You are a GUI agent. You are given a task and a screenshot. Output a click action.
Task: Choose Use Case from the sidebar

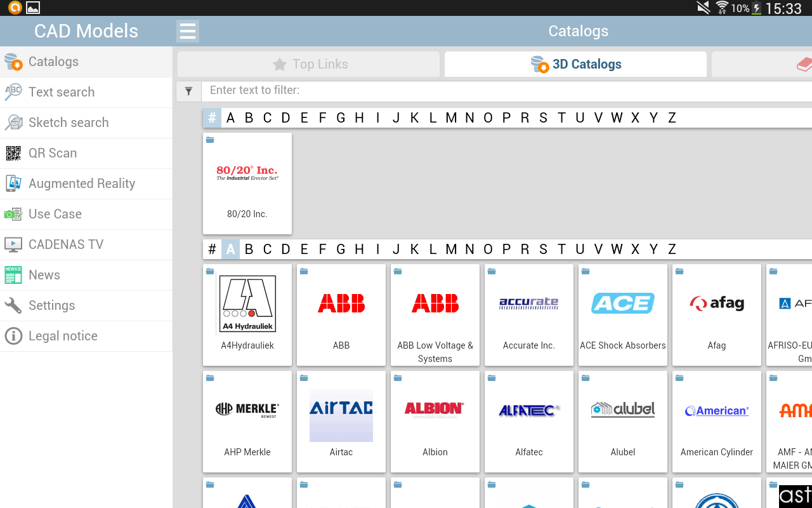pyautogui.click(x=55, y=214)
